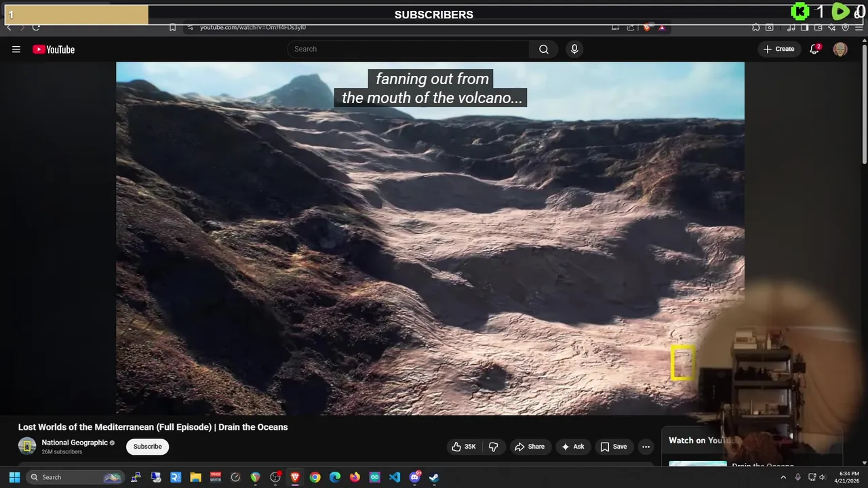Open File Explorer from the taskbar
868x488 pixels.
click(x=195, y=477)
